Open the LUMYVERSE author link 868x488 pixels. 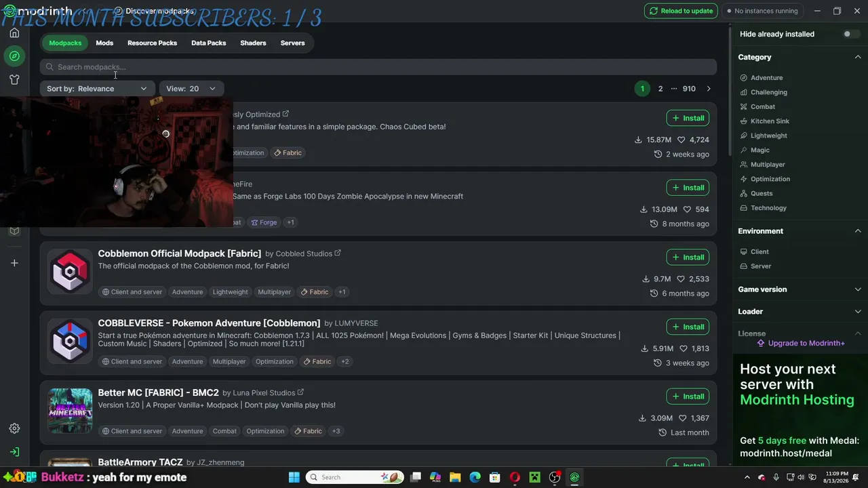click(356, 323)
